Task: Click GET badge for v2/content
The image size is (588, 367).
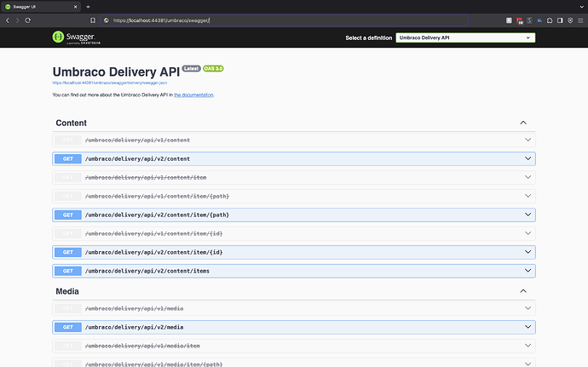Action: (68, 159)
